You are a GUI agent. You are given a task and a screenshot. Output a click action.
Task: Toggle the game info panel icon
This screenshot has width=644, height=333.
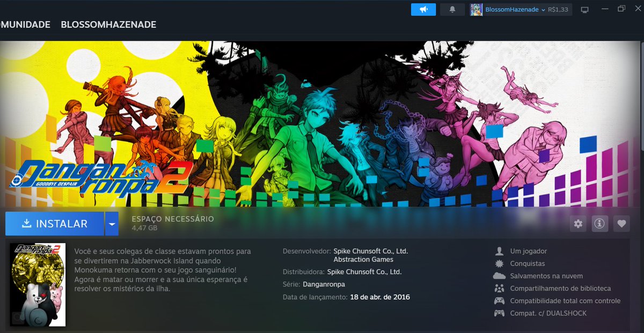(x=599, y=224)
